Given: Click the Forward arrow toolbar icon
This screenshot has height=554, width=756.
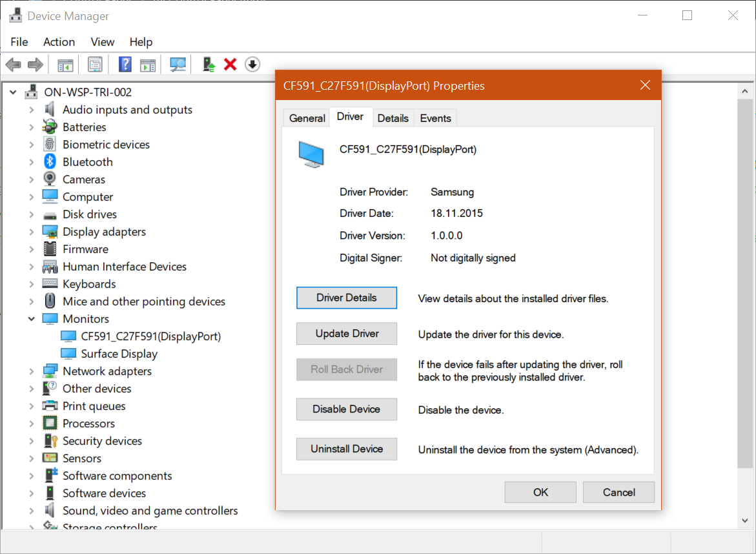Looking at the screenshot, I should coord(36,64).
